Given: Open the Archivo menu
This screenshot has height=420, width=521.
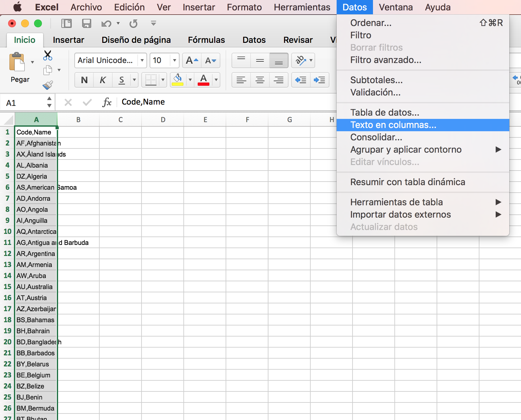Looking at the screenshot, I should pyautogui.click(x=86, y=7).
